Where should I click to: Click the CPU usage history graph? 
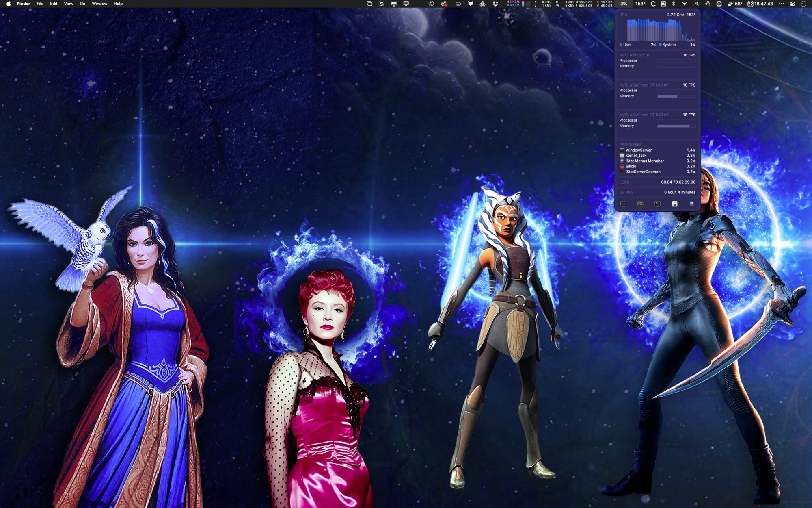point(661,30)
